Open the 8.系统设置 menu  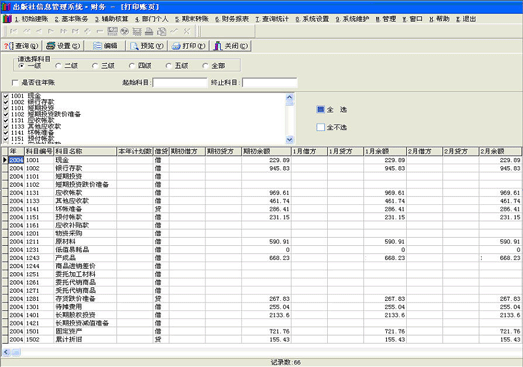[312, 19]
